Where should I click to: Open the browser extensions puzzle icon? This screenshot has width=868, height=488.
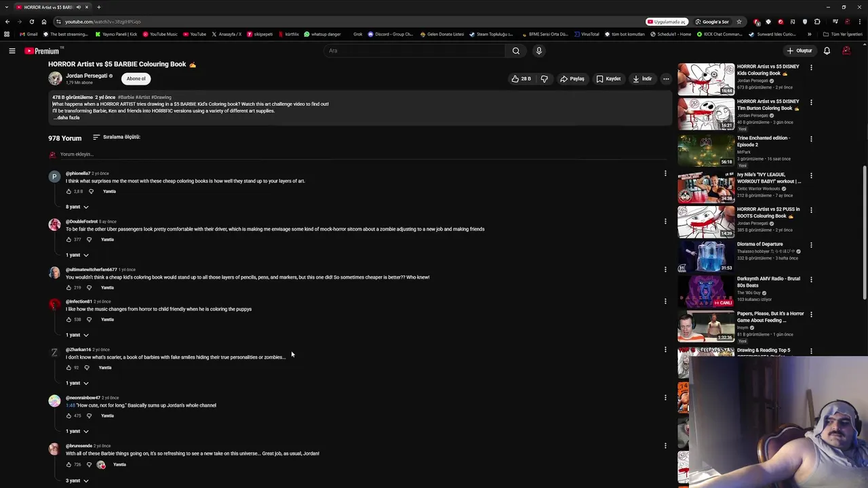tap(817, 22)
